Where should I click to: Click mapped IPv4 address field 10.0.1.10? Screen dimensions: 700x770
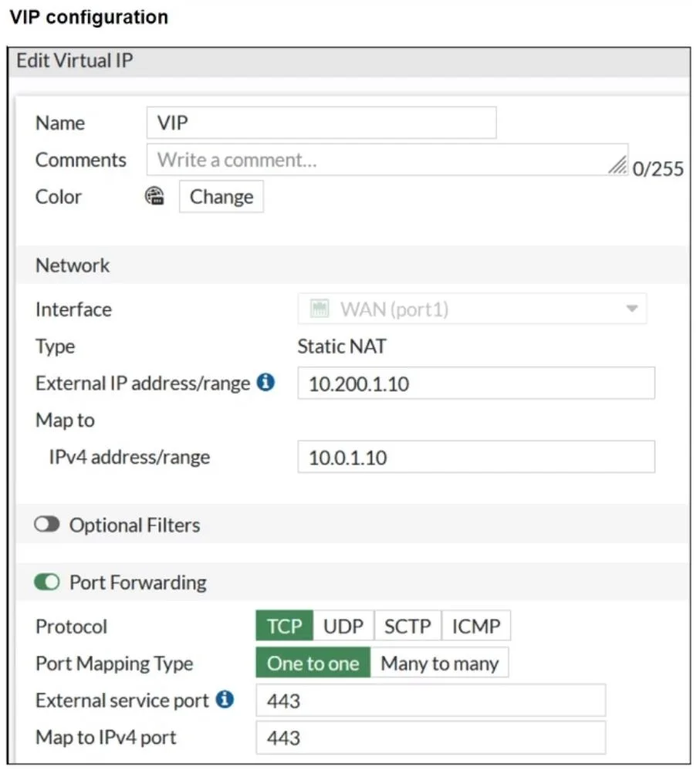tap(476, 458)
